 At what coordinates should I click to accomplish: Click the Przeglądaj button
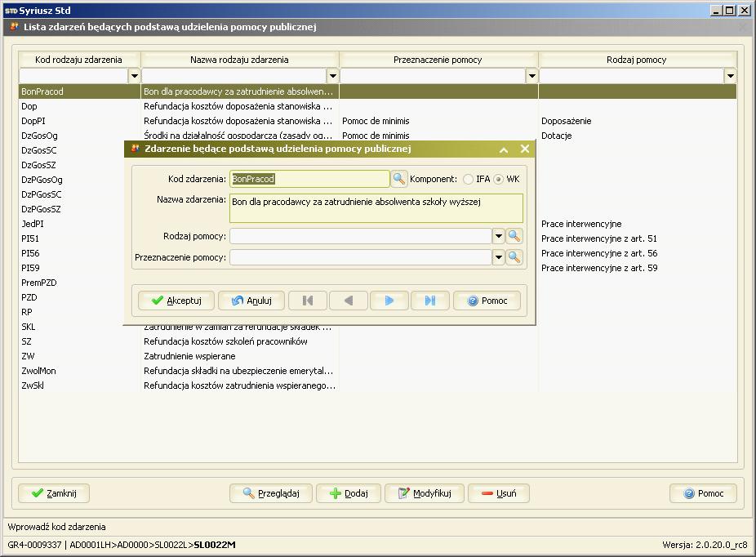pos(271,493)
